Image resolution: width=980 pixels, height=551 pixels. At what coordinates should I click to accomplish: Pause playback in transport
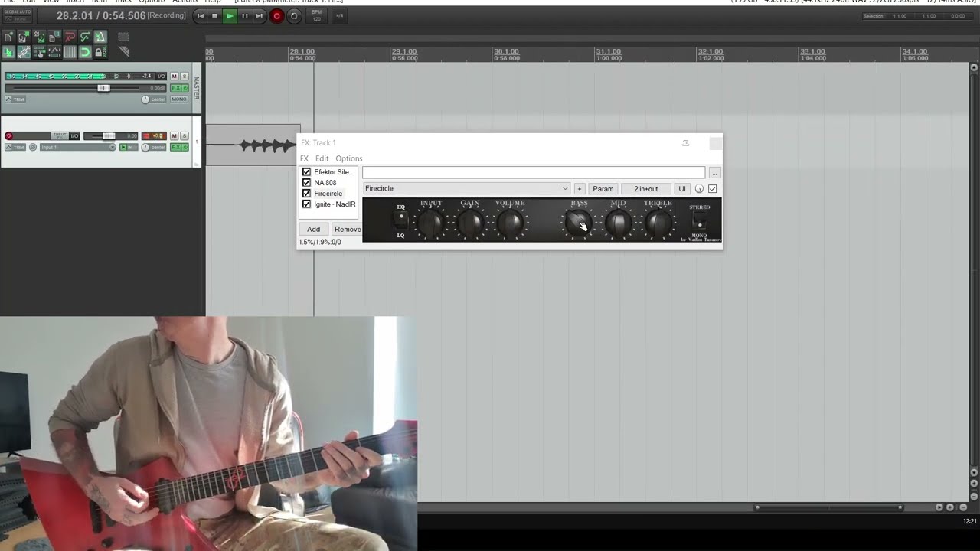(245, 15)
